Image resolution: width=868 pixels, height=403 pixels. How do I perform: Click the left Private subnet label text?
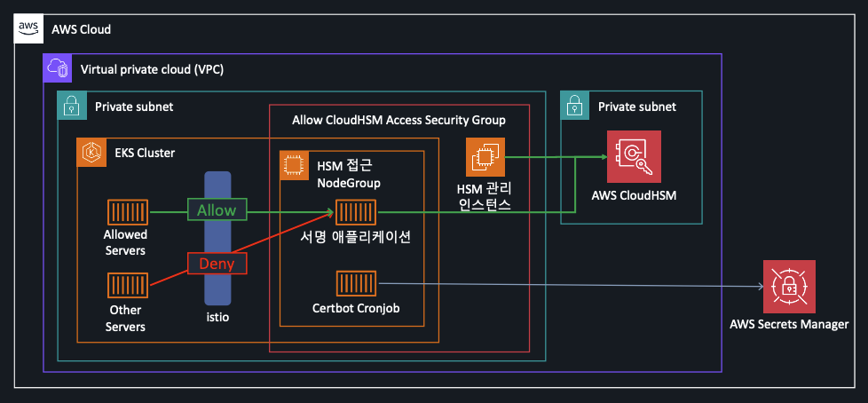pos(134,107)
